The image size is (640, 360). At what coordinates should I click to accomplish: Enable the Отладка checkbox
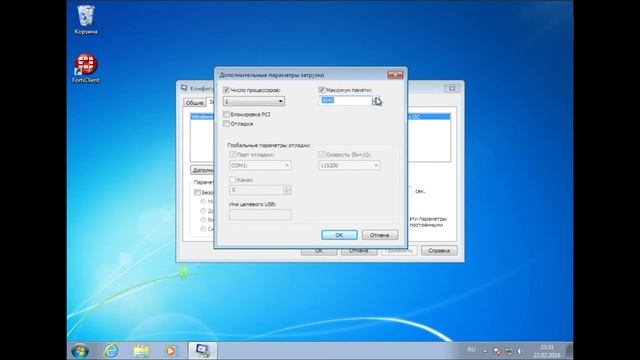[x=226, y=124]
